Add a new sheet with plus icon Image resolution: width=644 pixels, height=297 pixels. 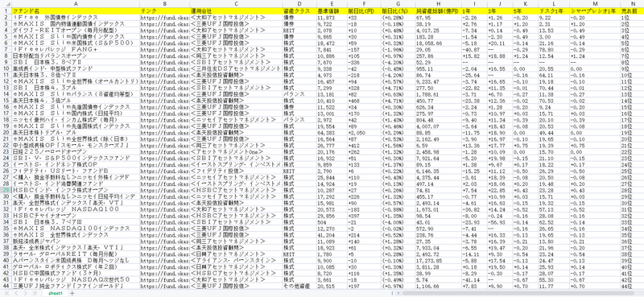(x=72, y=293)
